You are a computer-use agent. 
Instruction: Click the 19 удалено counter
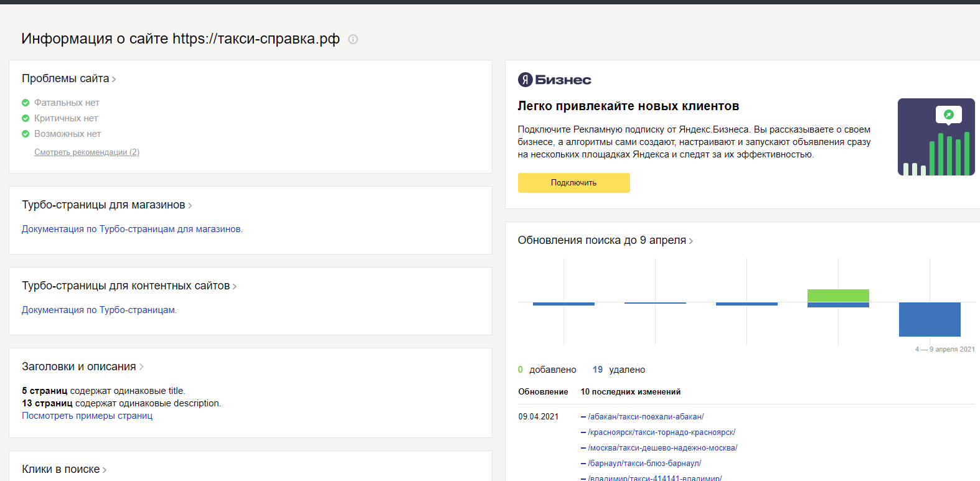(619, 370)
